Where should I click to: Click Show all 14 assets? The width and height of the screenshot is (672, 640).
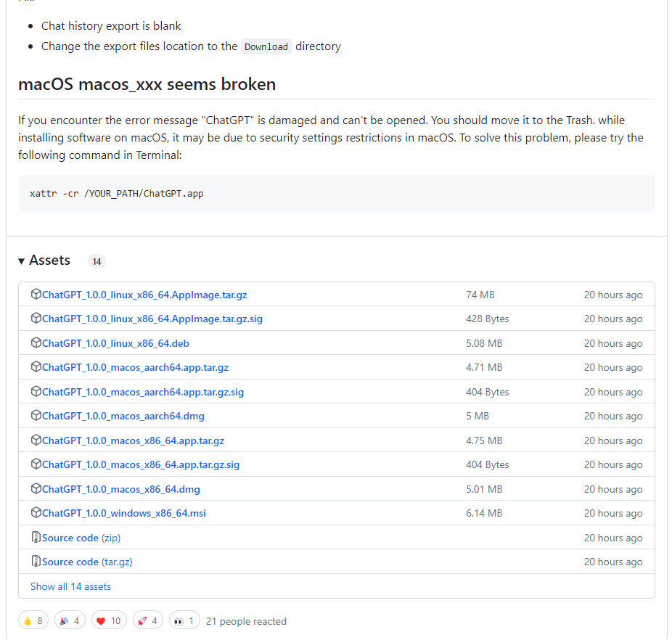[70, 586]
